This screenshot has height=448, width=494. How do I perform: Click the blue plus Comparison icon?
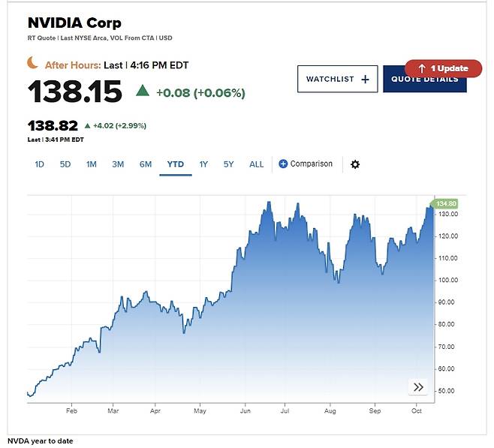(283, 164)
